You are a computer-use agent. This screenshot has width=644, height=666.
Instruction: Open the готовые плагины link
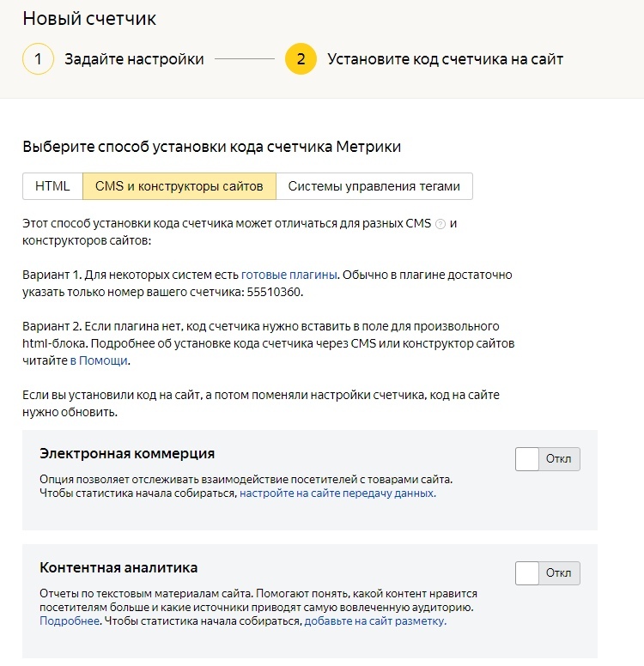(x=291, y=275)
